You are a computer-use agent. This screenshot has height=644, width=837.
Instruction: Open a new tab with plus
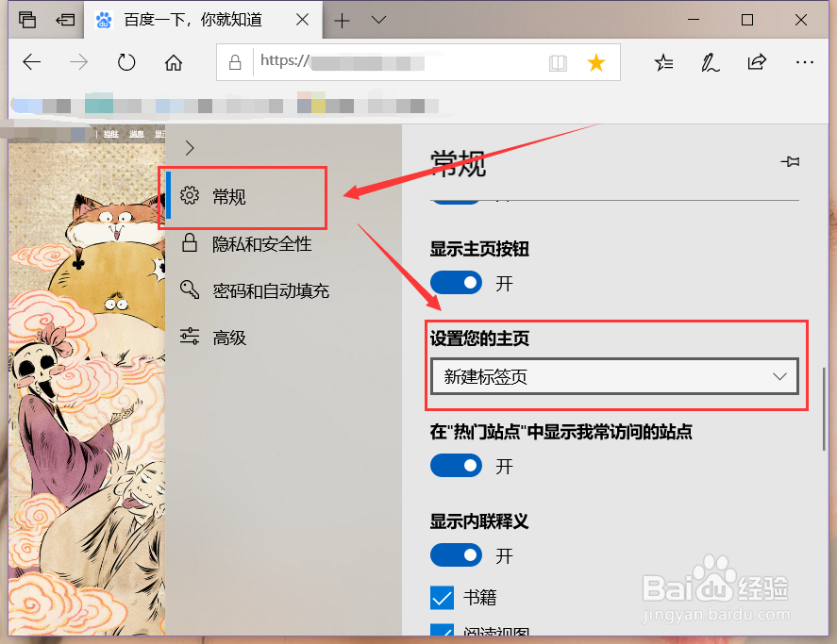click(x=342, y=21)
